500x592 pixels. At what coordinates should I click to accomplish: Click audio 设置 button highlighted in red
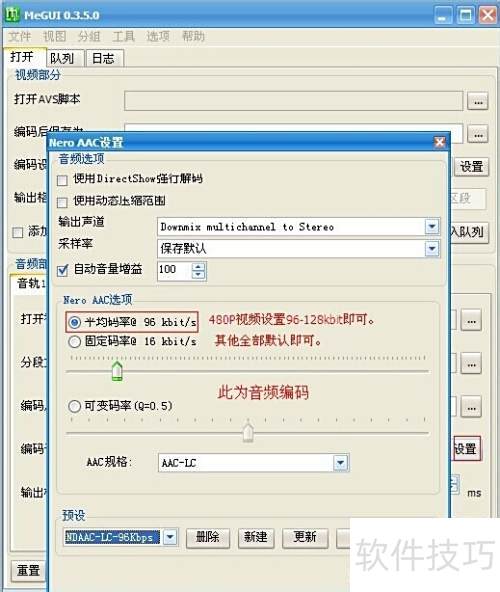click(466, 449)
